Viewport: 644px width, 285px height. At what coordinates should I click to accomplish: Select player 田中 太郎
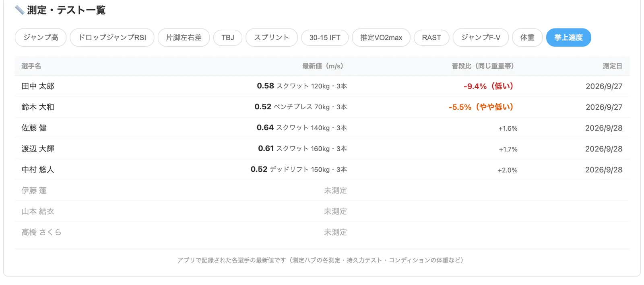point(38,86)
